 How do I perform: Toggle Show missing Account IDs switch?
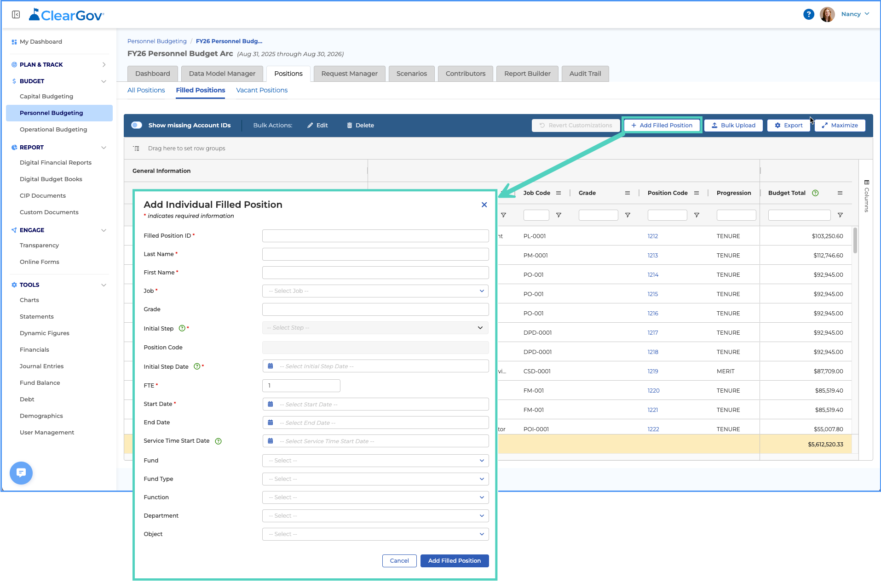137,125
